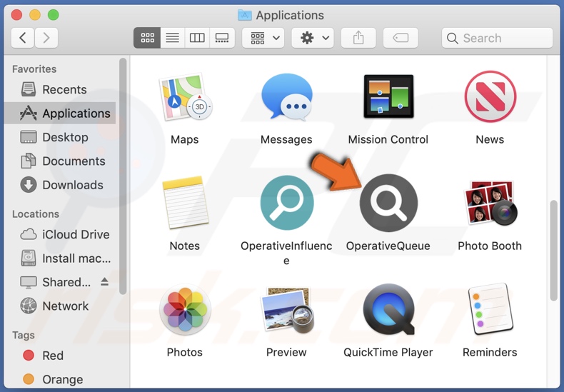Open the Photo Booth app icon

tap(490, 203)
